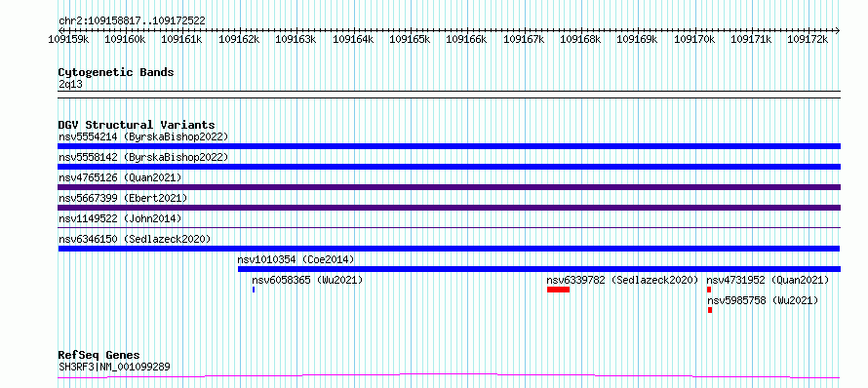Screen dimensions: 868x388
Task: Click the blue bar beneath nsv5558142
Action: [x=449, y=167]
